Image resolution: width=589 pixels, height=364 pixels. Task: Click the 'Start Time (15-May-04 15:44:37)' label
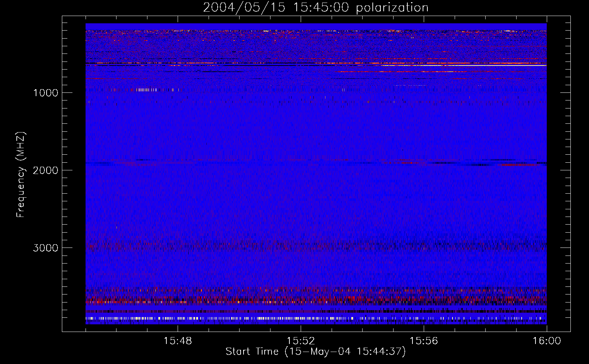316,352
